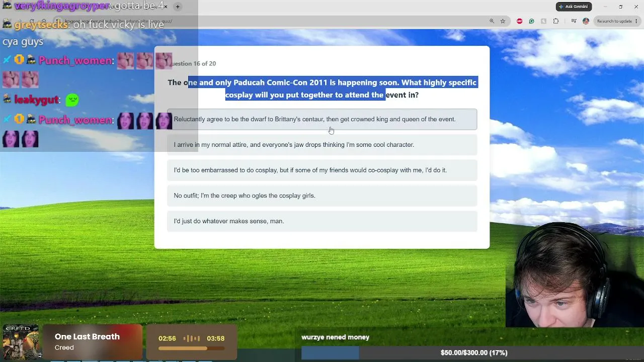
Task: Open the Chrome profile avatar
Action: click(586, 21)
